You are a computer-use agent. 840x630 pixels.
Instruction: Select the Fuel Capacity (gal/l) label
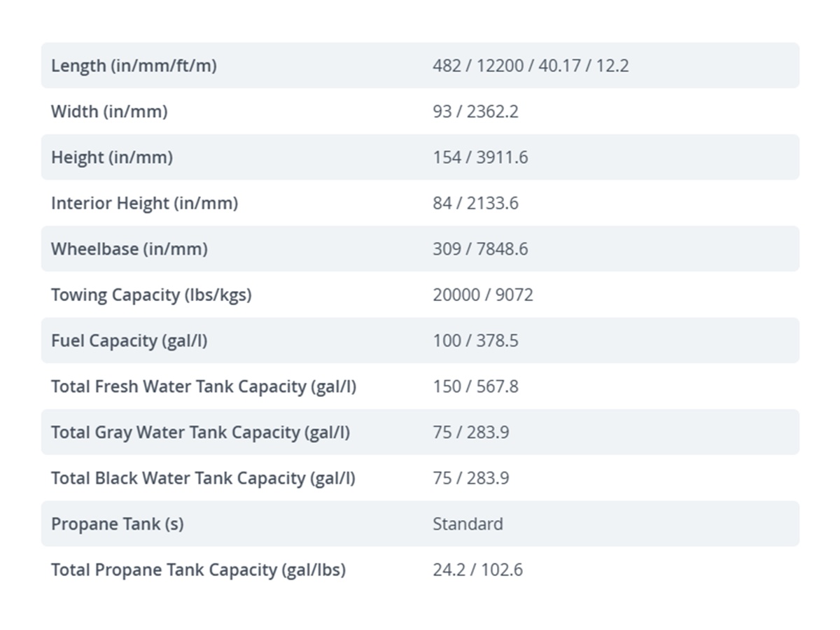click(129, 341)
